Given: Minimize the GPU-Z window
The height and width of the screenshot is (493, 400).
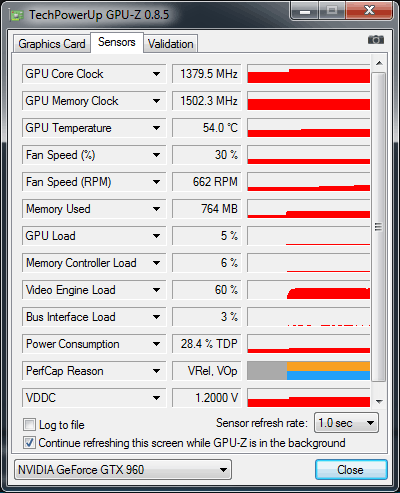Looking at the screenshot, I should 305,11.
